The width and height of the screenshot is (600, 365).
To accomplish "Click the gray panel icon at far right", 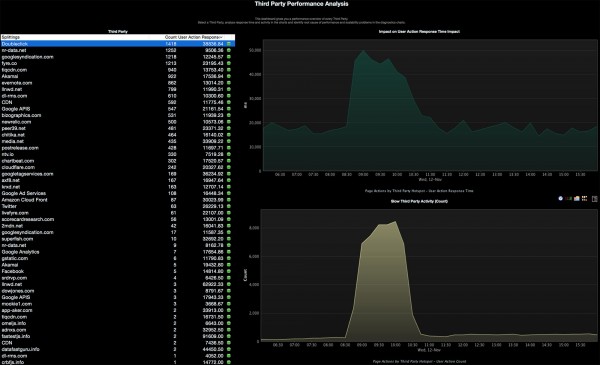I will point(595,199).
